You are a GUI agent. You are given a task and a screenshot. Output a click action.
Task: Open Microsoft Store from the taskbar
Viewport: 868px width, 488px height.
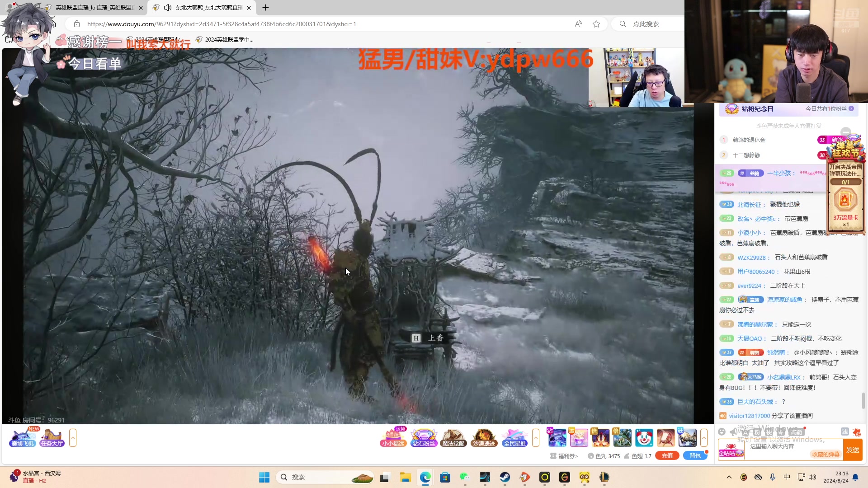point(445,477)
